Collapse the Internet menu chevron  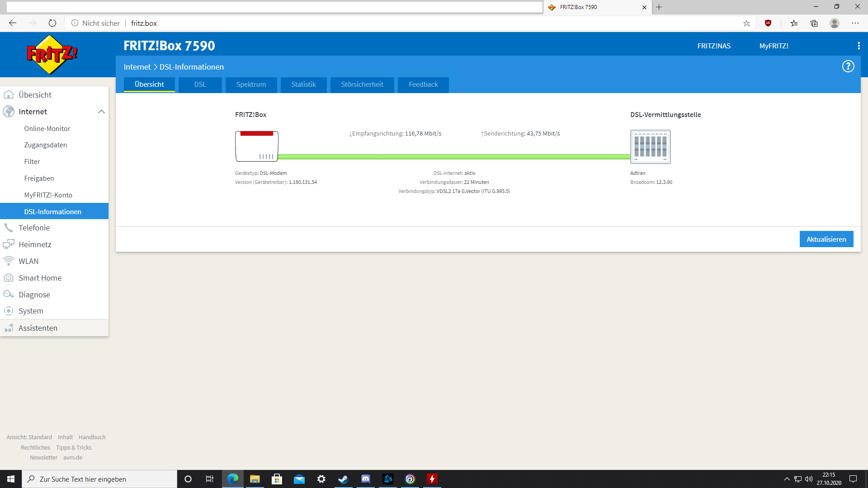point(101,112)
